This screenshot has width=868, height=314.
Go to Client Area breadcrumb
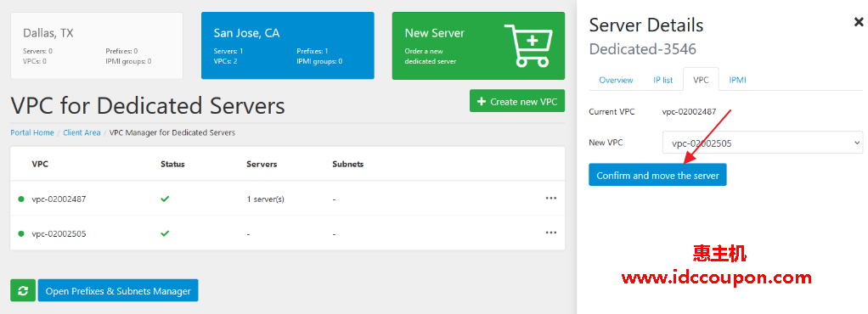point(82,132)
